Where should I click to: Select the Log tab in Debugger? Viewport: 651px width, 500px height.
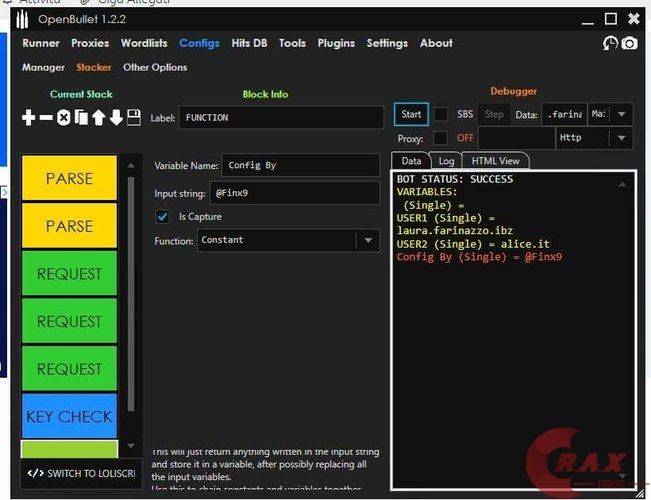pyautogui.click(x=446, y=161)
